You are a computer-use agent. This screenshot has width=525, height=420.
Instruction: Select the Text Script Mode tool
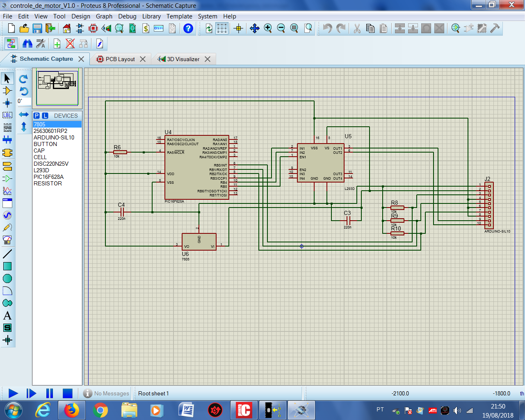(7, 128)
